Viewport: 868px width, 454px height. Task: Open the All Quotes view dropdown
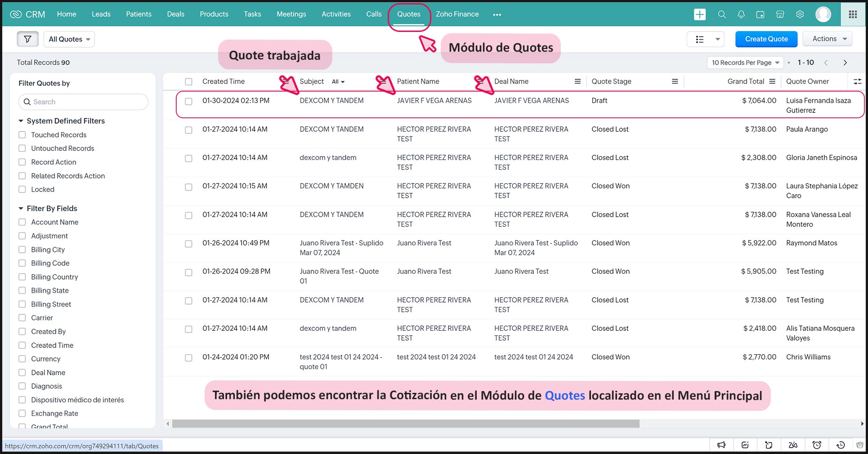[69, 39]
